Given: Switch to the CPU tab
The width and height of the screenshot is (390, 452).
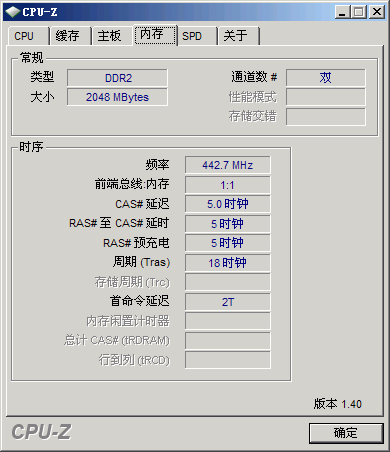Looking at the screenshot, I should 29,36.
